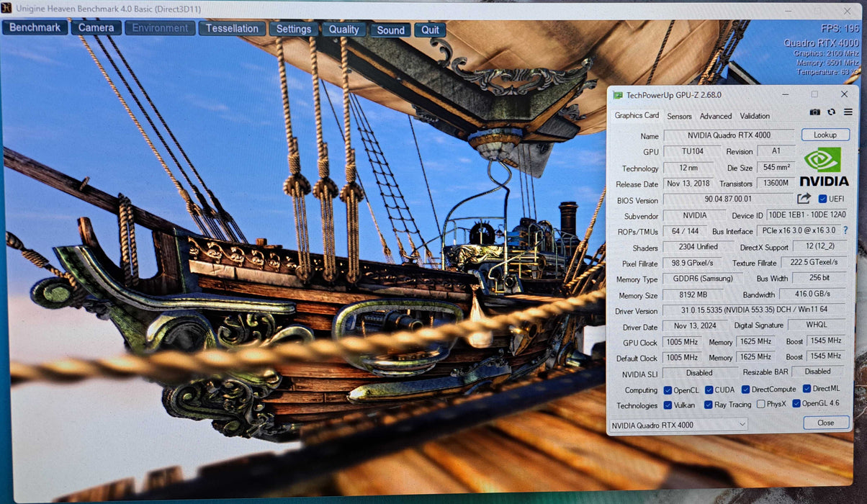Open the Tessellation menu in Heaven
Image resolution: width=867 pixels, height=504 pixels.
click(232, 28)
